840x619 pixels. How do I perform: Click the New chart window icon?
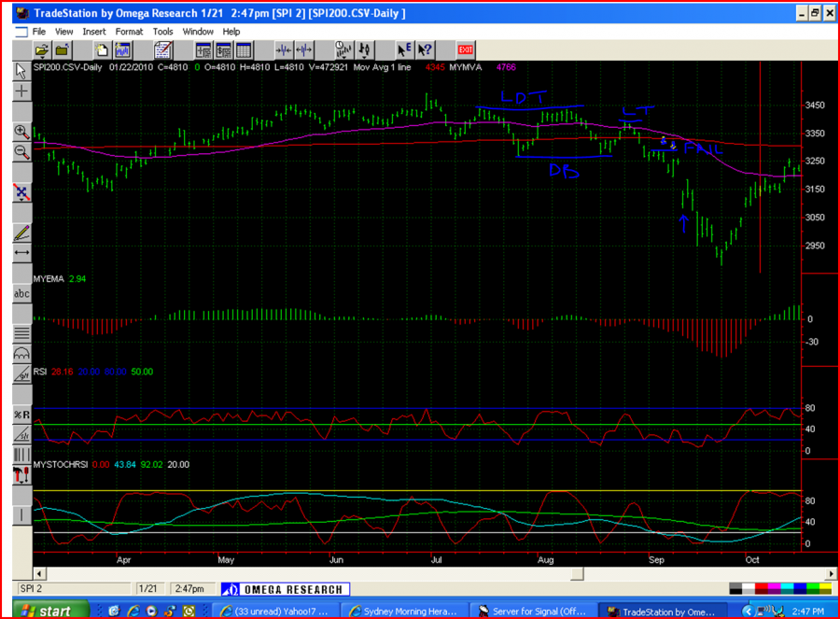point(122,50)
